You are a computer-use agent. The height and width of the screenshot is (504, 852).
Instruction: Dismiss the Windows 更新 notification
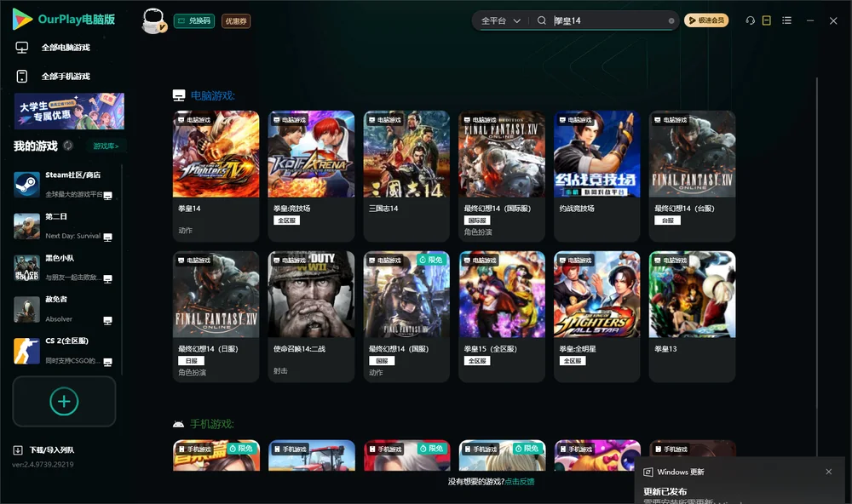[829, 472]
